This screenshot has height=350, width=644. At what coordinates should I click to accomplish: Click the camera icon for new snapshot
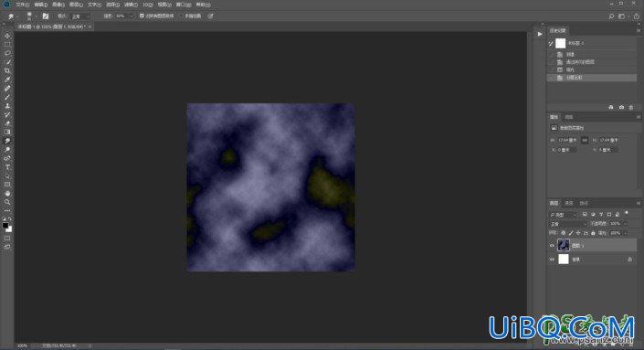coord(621,107)
